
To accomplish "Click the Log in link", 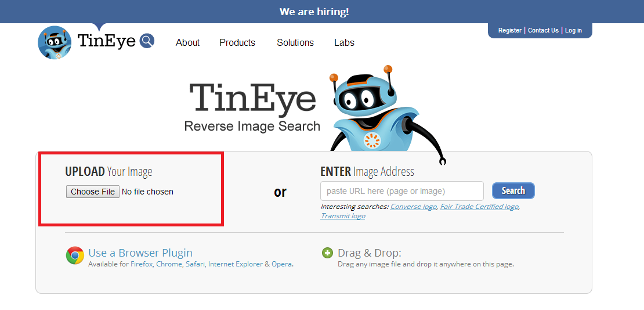I will point(573,30).
